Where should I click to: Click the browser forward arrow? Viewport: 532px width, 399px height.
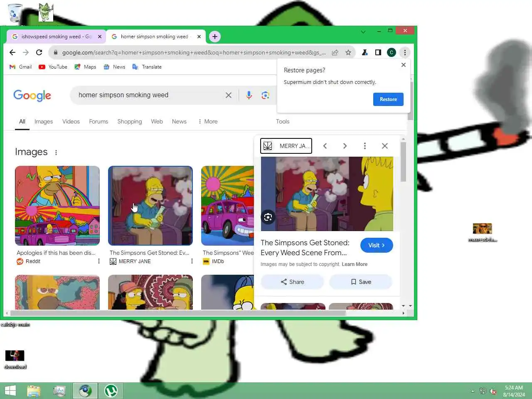pyautogui.click(x=26, y=52)
